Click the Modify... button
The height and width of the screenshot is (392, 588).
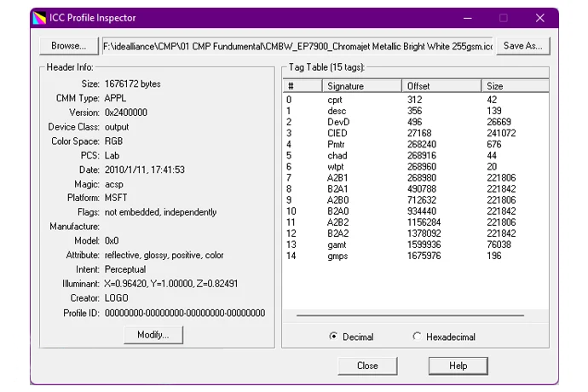tap(153, 335)
